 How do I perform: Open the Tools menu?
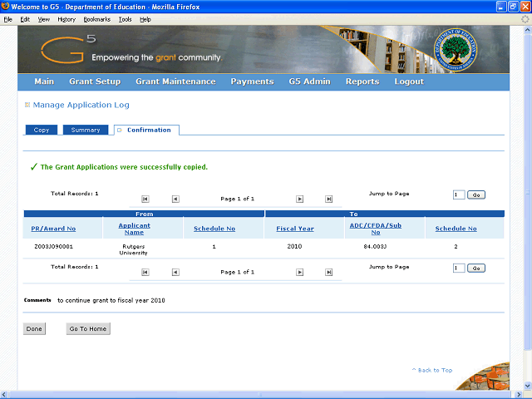(x=126, y=19)
